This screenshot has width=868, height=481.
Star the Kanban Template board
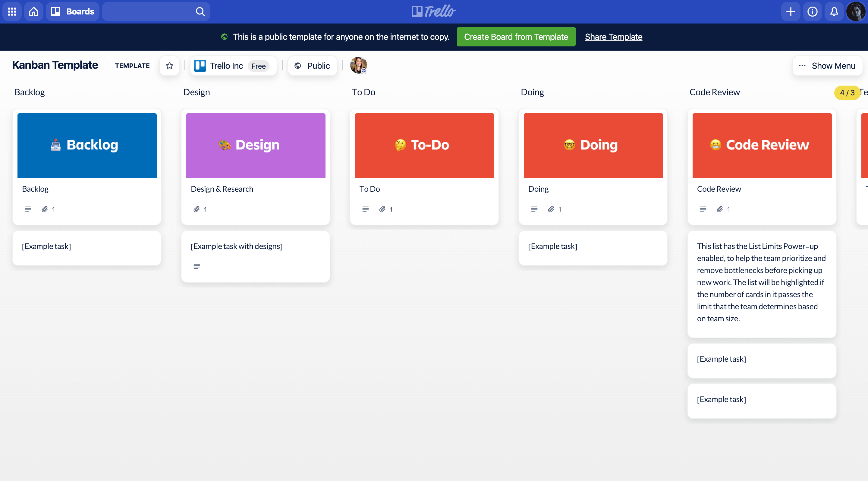point(169,66)
